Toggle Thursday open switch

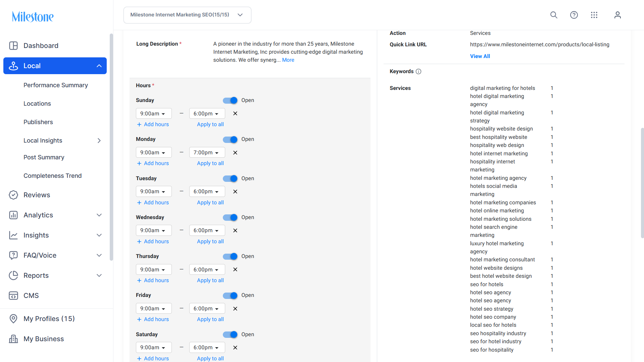coord(230,256)
